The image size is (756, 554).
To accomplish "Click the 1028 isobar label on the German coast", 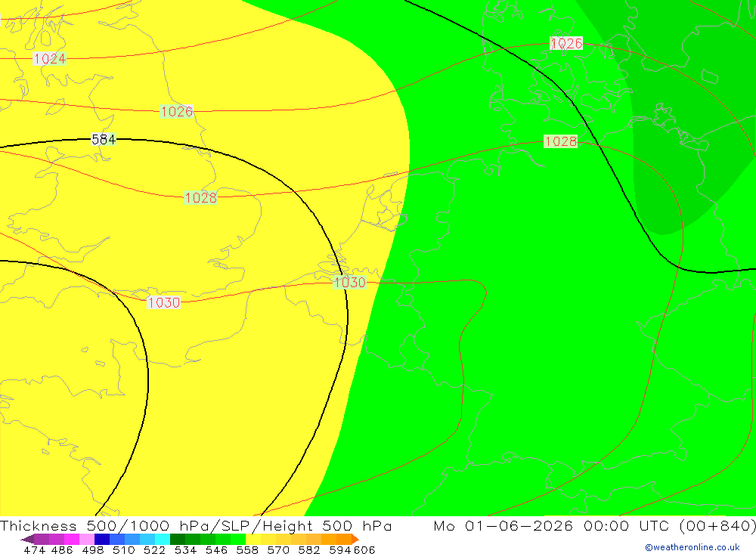I will click(561, 141).
